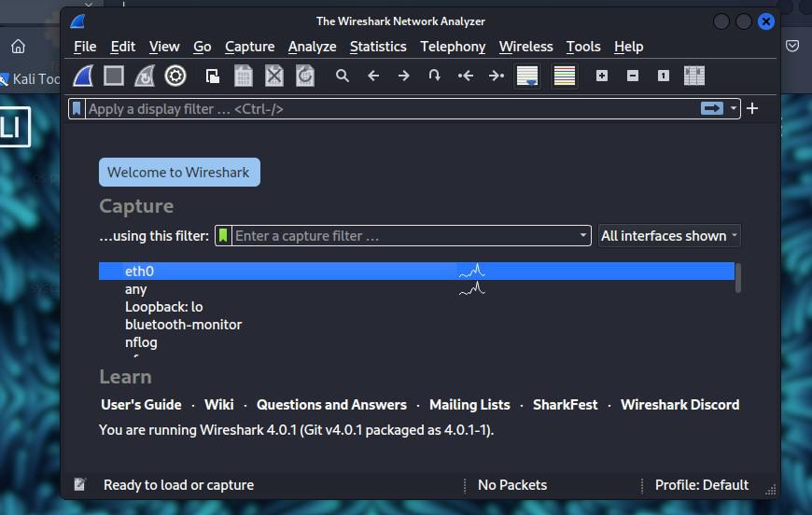Click the interface list scrollbar

[738, 278]
